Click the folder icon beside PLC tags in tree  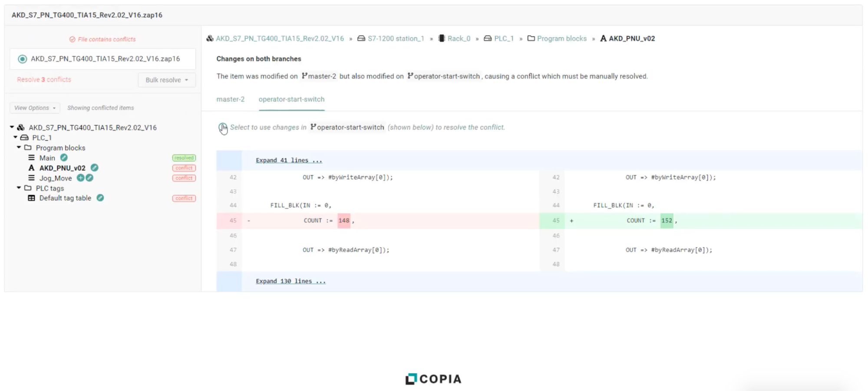[x=28, y=188]
